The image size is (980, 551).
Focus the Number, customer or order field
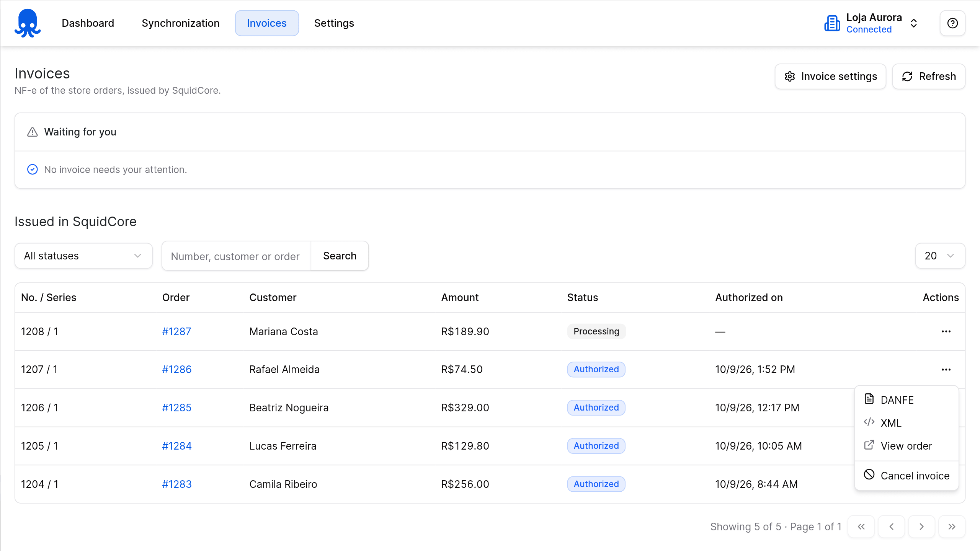click(236, 256)
